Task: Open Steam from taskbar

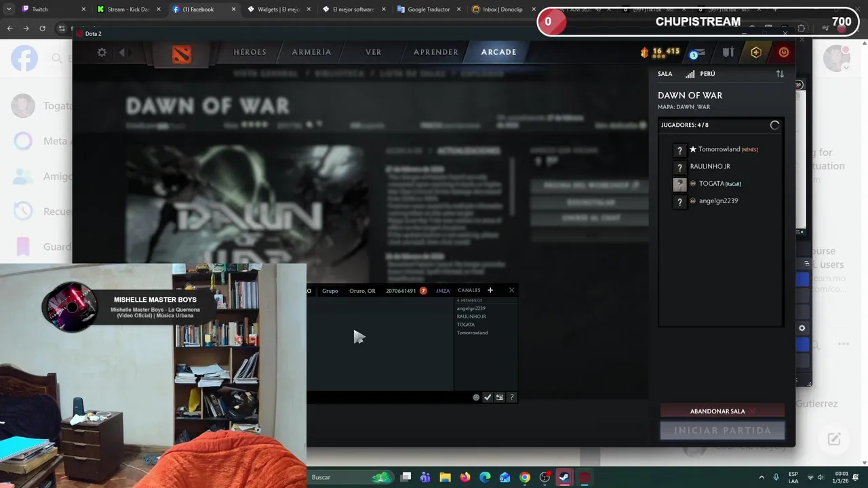Action: click(x=564, y=477)
